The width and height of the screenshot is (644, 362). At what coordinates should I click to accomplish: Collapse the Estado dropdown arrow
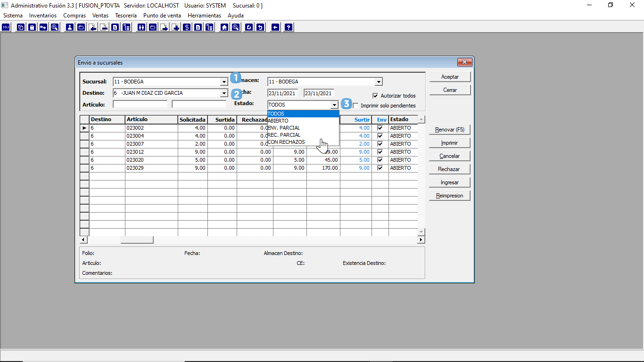tap(334, 105)
